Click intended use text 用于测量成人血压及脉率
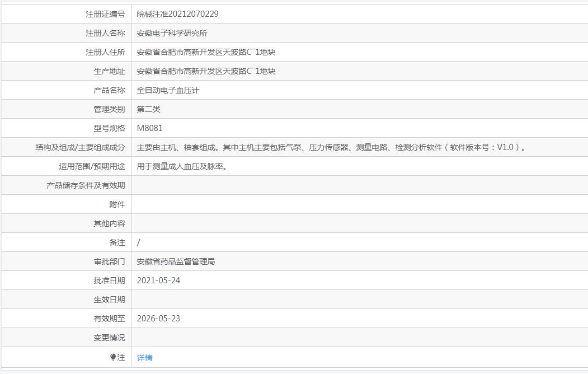This screenshot has height=374, width=588. pos(182,166)
